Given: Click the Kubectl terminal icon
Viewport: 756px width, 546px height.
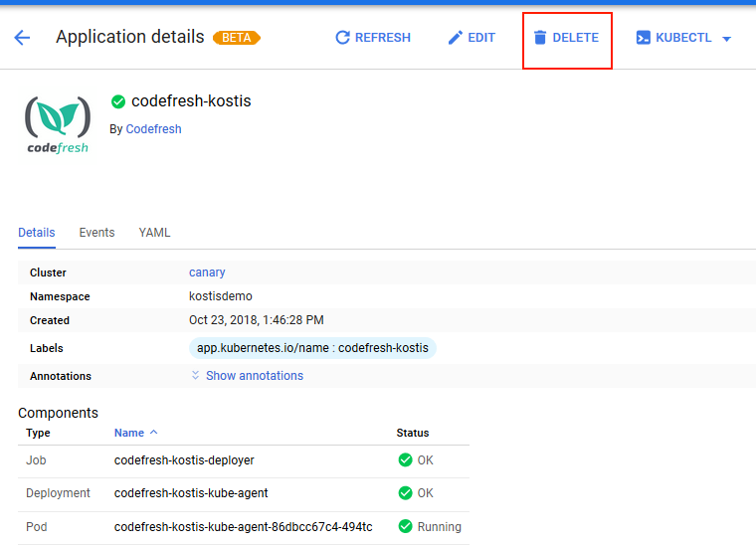Looking at the screenshot, I should tap(644, 38).
